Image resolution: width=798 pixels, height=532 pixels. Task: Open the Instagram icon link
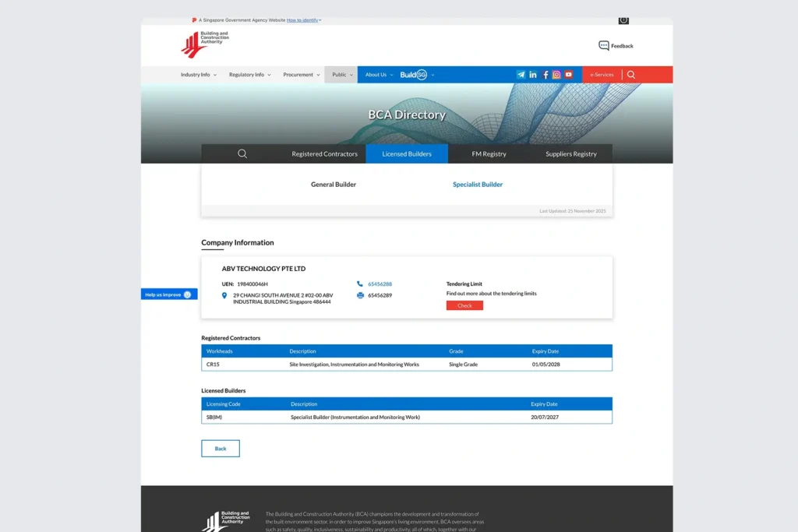pyautogui.click(x=556, y=75)
